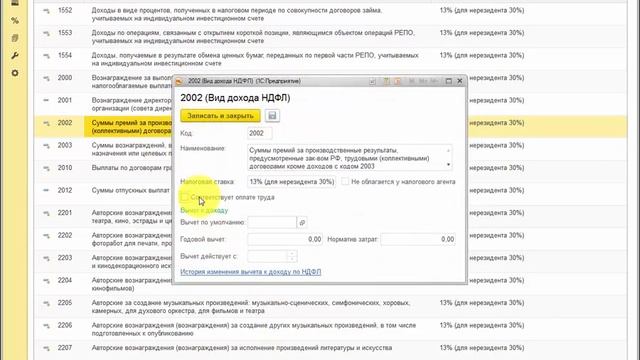Image resolution: width=640 pixels, height=360 pixels.
Task: Toggle Не облагается у налогового агента checkbox
Action: tap(345, 182)
